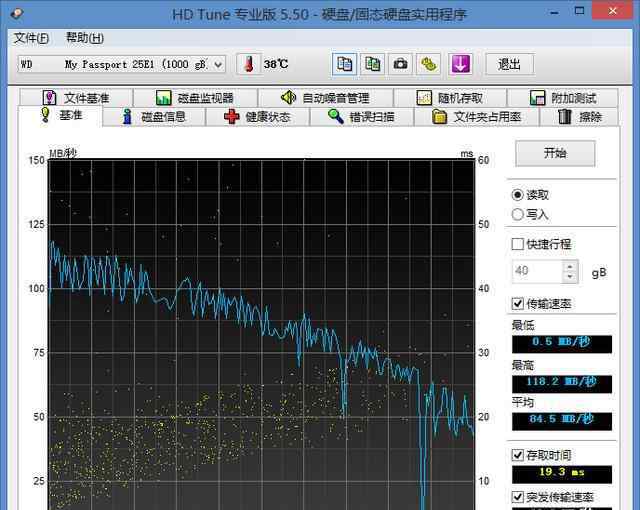The image size is (640, 510).
Task: Select the 写入 radio button
Action: pos(518,214)
